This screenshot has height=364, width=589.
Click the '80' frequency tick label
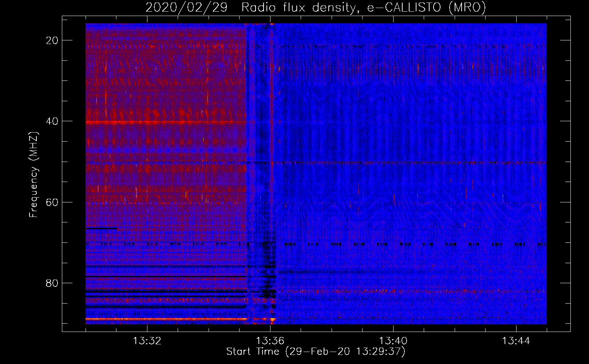[x=52, y=283]
